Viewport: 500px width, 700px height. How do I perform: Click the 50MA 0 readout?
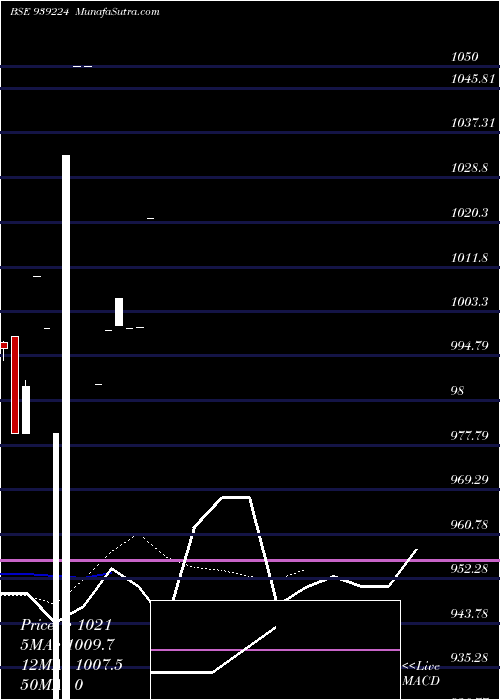[51, 684]
